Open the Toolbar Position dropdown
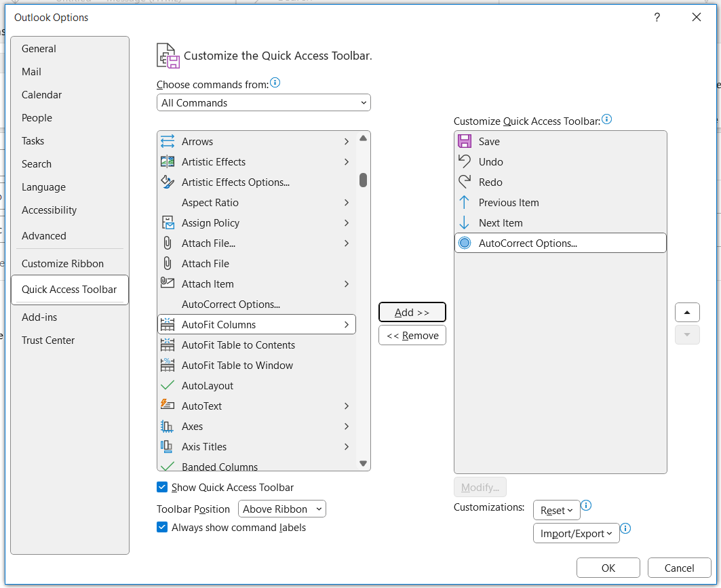 coord(282,509)
